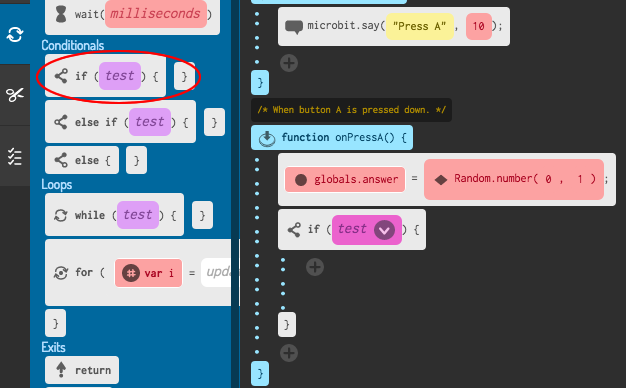
Task: Select the 'else if (test)' block
Action: coord(121,122)
